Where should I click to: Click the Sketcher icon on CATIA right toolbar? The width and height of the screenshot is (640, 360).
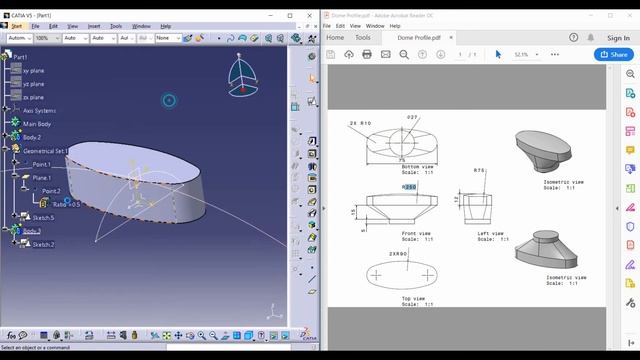[312, 101]
